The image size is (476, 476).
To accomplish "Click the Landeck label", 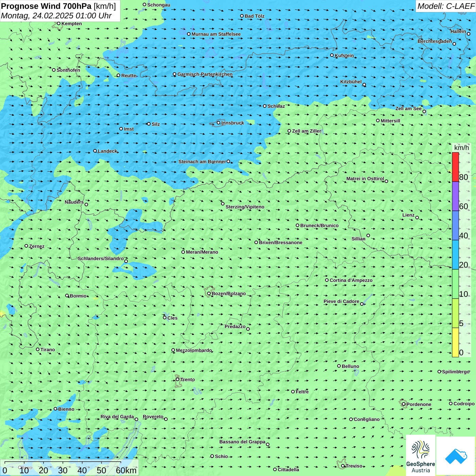I will coord(107,151).
